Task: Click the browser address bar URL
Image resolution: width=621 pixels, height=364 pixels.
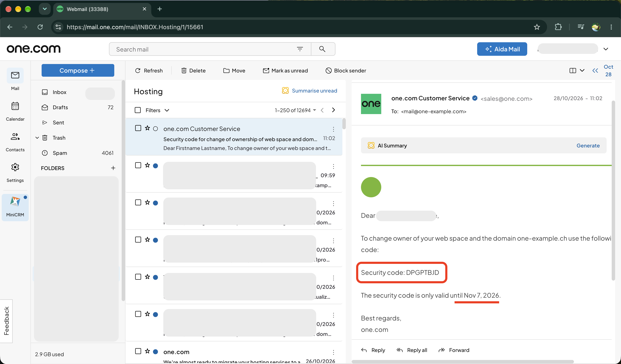Action: [x=135, y=27]
